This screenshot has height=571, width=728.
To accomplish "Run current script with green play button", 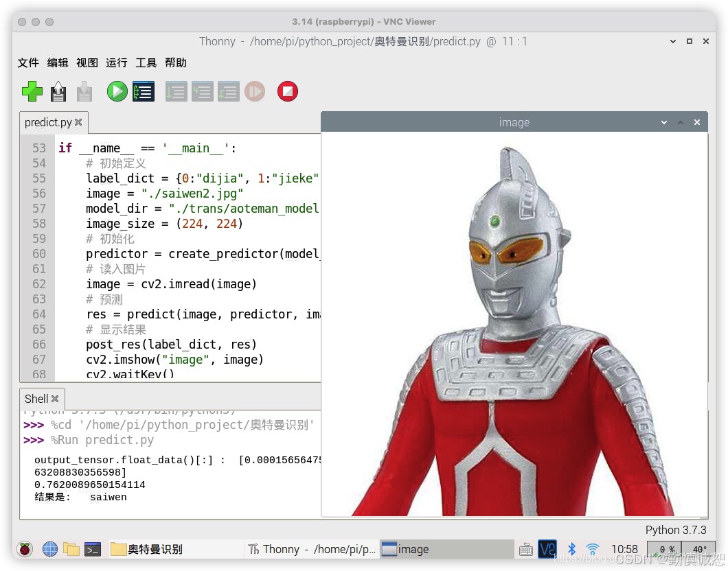I will tap(117, 91).
